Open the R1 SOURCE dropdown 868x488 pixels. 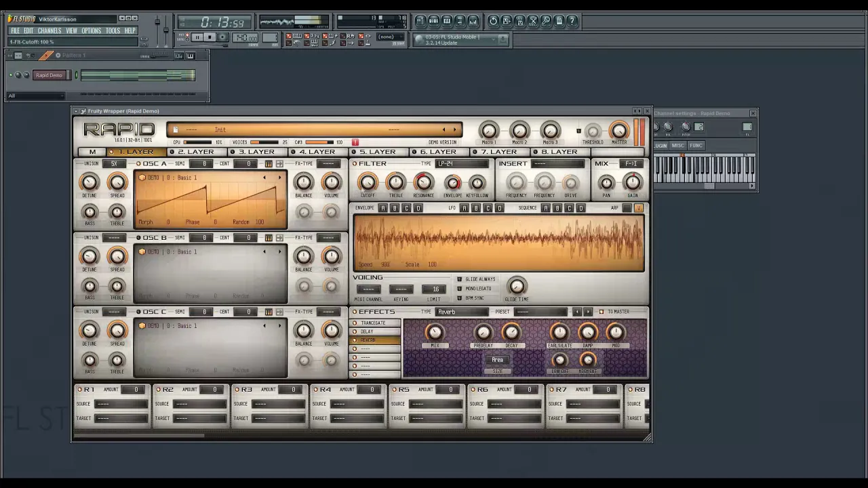click(x=120, y=404)
